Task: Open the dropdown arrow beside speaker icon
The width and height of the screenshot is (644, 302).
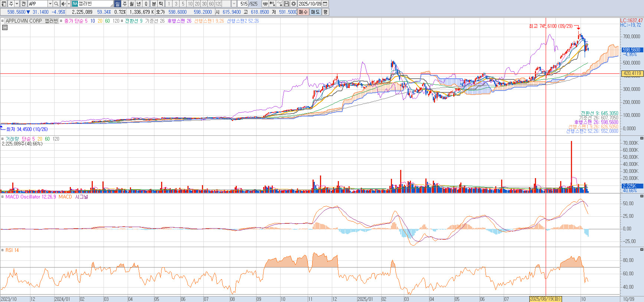Action: pos(69,4)
